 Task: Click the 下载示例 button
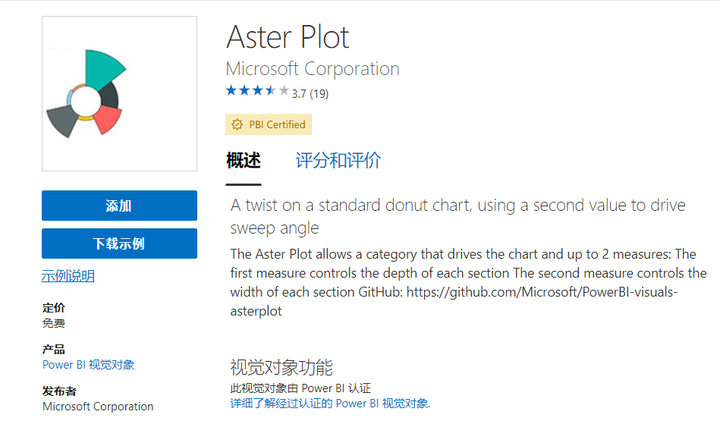point(119,243)
